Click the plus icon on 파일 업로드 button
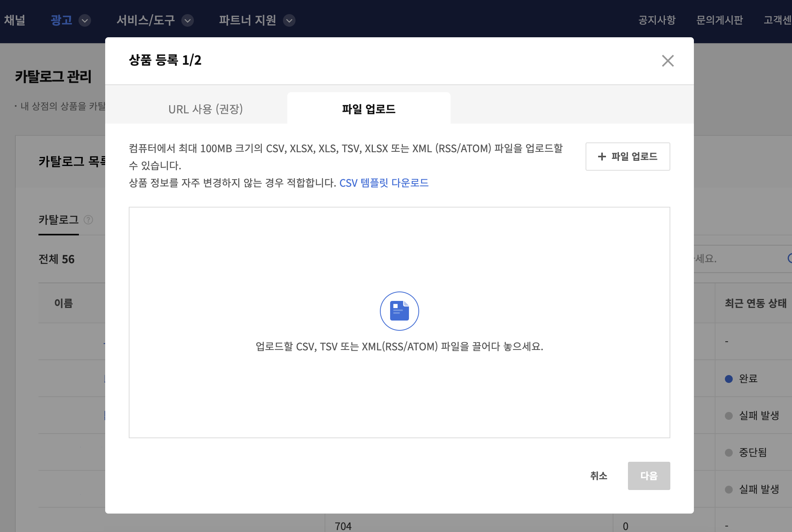 [x=602, y=157]
